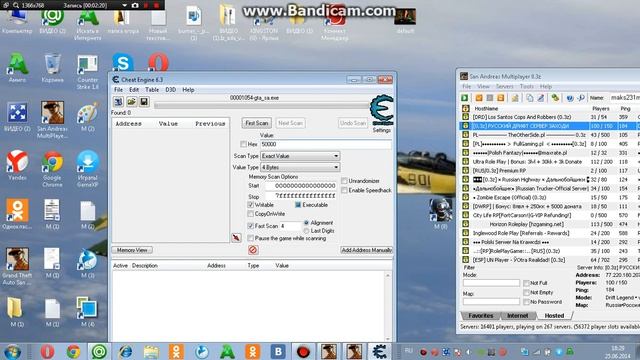
Task: Enable the Unrandomizer checkbox
Action: click(344, 180)
